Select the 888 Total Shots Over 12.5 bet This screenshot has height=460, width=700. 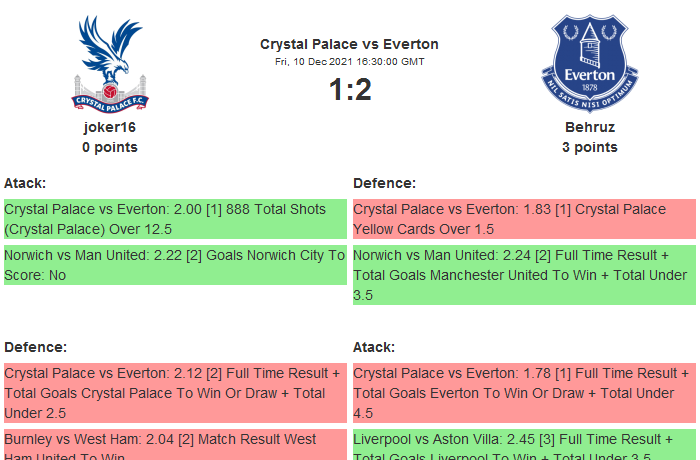click(175, 219)
